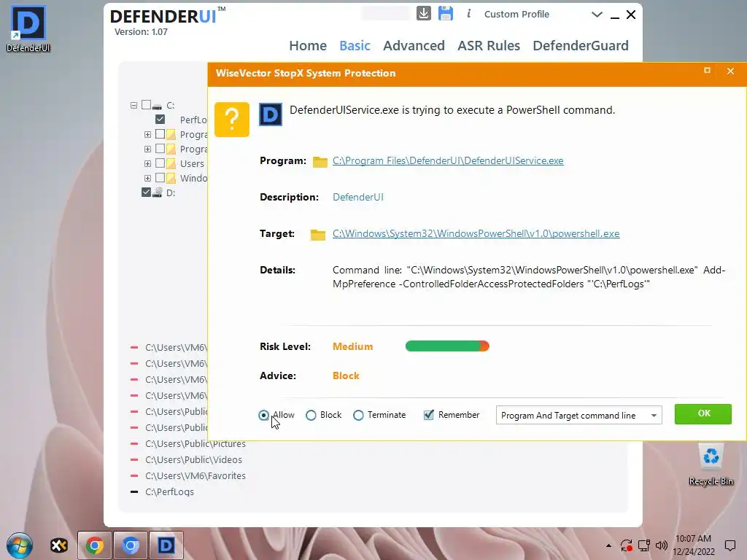Remove C:\PerfLogs from protected folders list
The height and width of the screenshot is (560, 747).
pyautogui.click(x=134, y=492)
